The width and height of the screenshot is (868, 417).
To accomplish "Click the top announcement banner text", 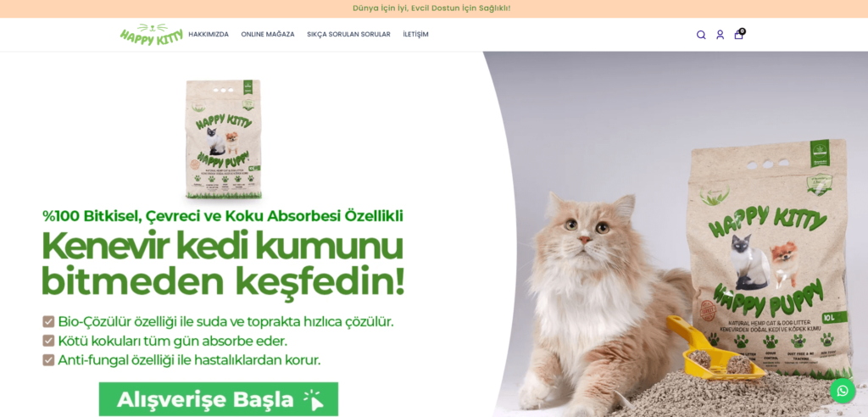I will point(431,8).
